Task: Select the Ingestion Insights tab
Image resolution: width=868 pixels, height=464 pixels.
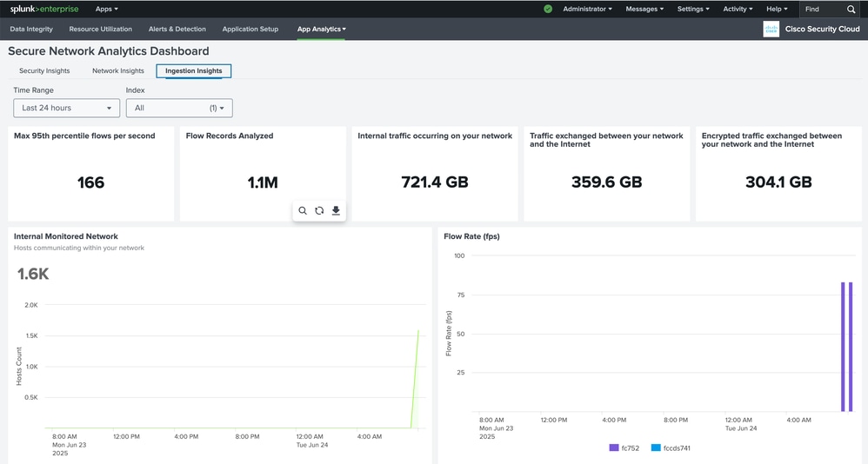Action: point(194,70)
